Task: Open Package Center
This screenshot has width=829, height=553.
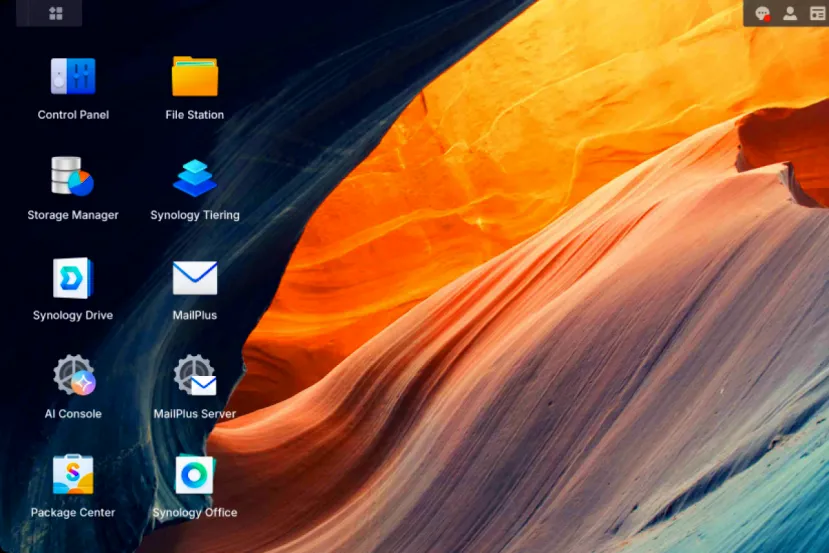Action: click(x=73, y=475)
